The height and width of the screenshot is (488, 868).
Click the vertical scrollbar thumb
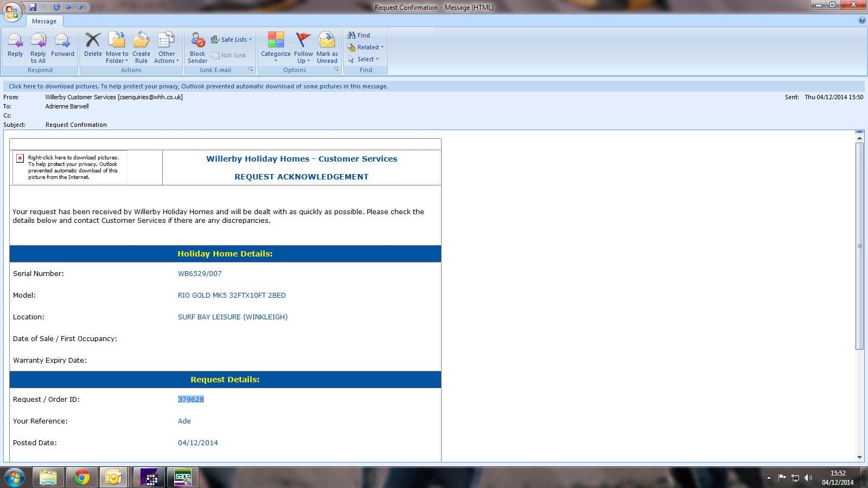[859, 246]
